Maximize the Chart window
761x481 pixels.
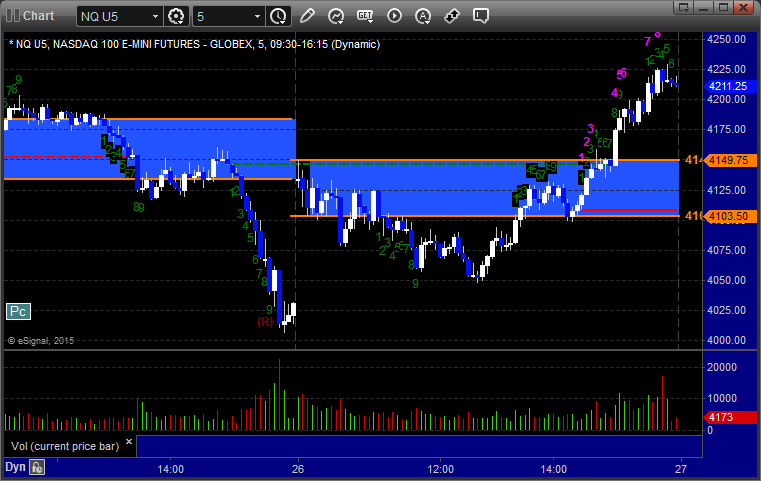[x=723, y=7]
